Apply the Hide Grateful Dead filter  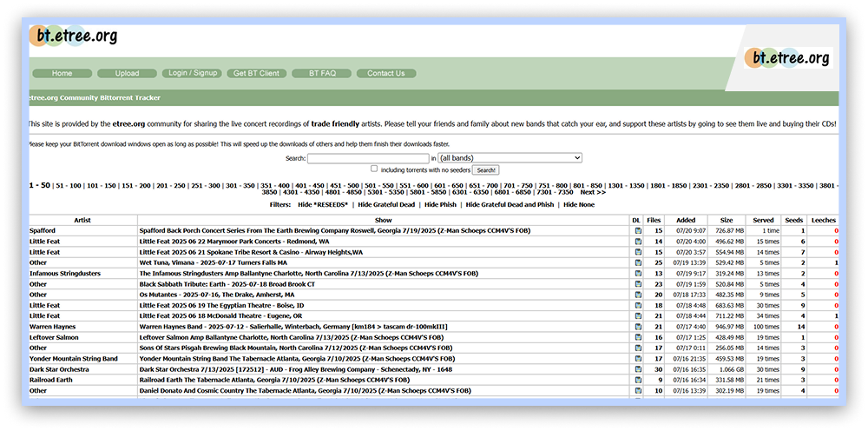click(386, 204)
